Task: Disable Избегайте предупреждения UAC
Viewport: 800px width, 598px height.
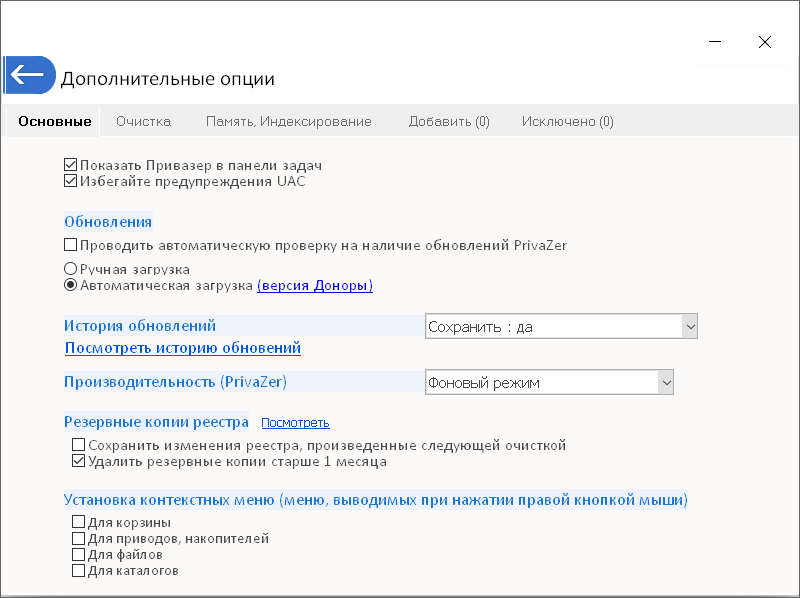Action: click(x=70, y=180)
